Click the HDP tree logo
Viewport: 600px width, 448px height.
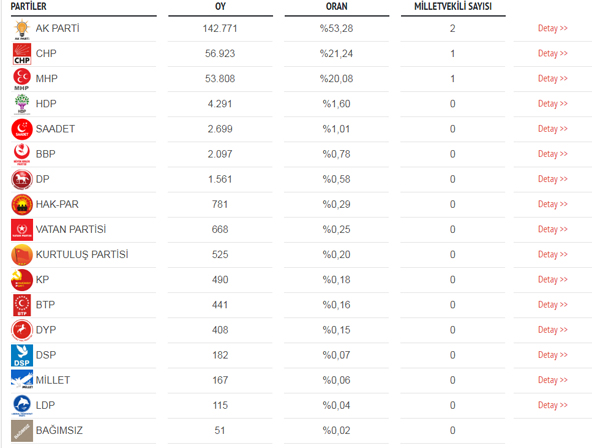pos(22,104)
